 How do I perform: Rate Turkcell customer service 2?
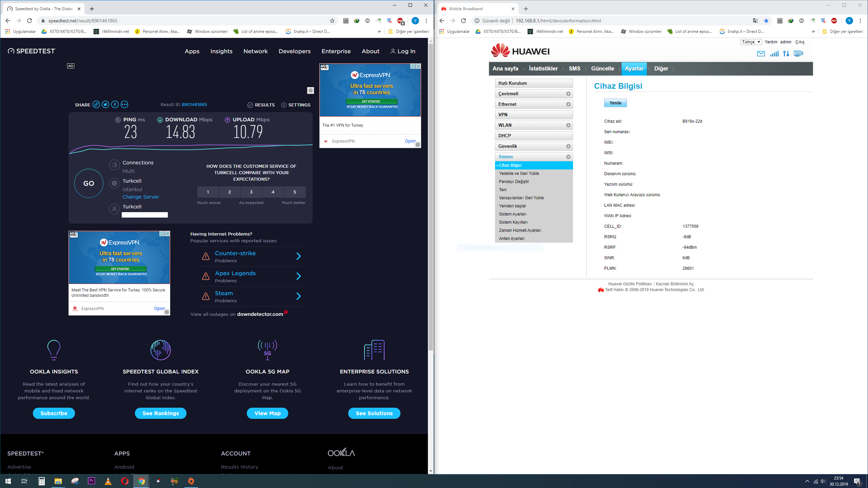(x=230, y=192)
